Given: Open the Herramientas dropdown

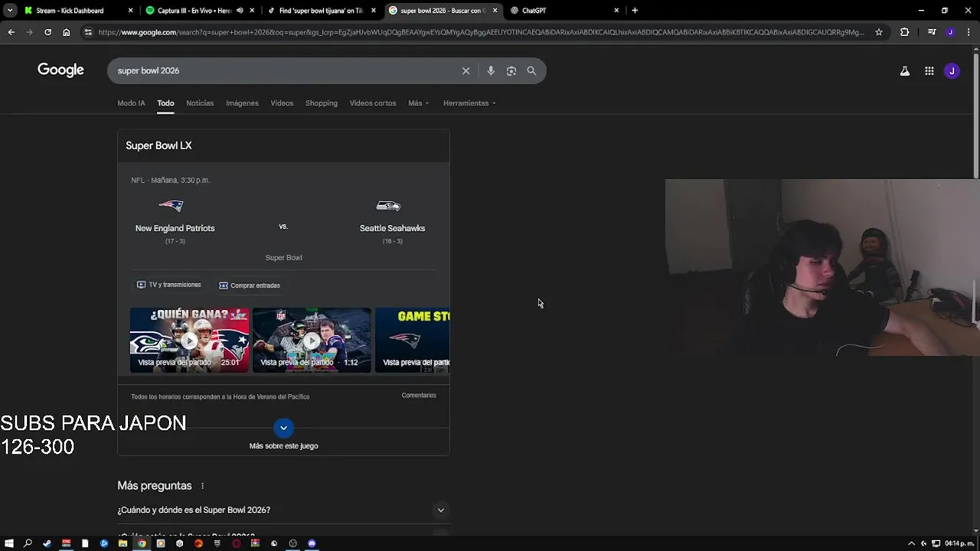Looking at the screenshot, I should [x=469, y=103].
